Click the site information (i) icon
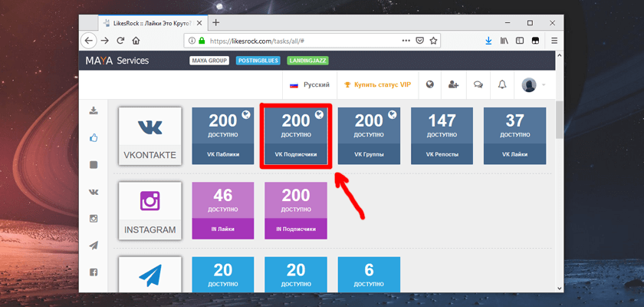 point(192,41)
